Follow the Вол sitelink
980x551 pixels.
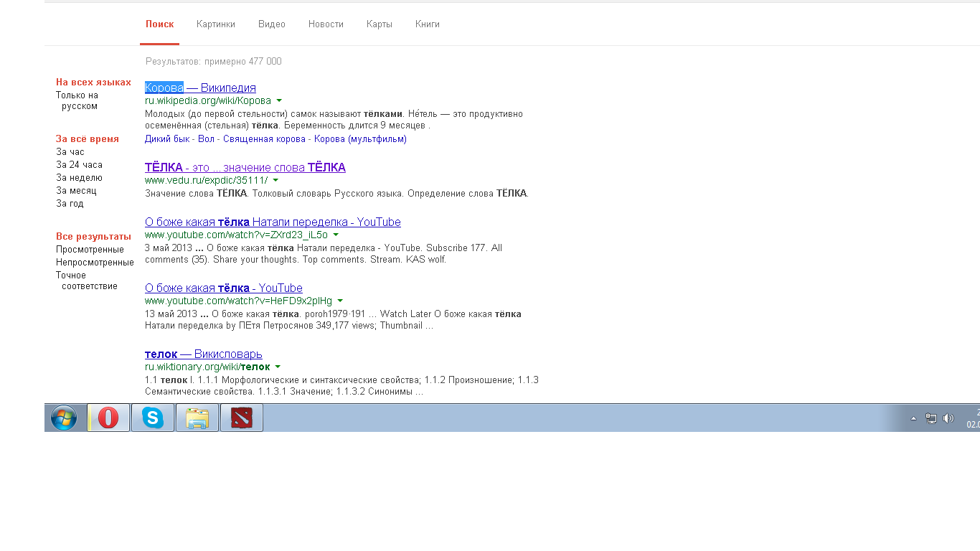coord(206,139)
